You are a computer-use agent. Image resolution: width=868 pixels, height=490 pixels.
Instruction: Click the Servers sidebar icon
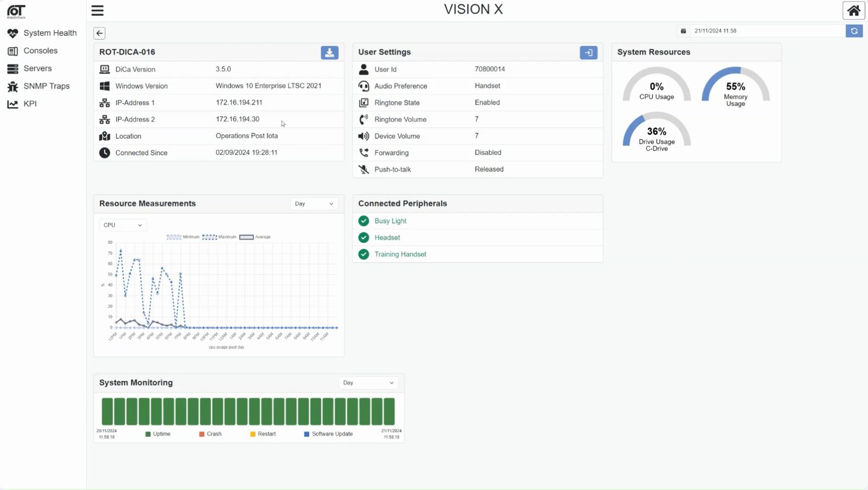(12, 69)
